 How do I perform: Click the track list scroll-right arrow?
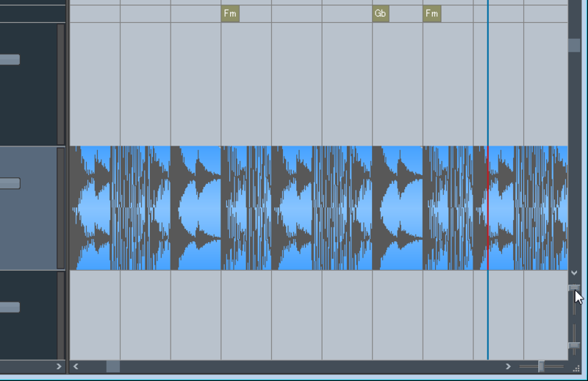(59, 366)
